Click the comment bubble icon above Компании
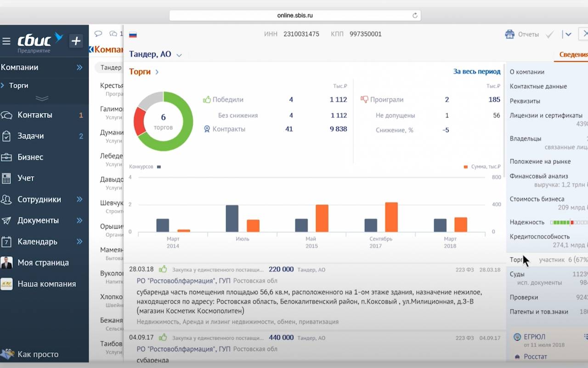 point(98,34)
